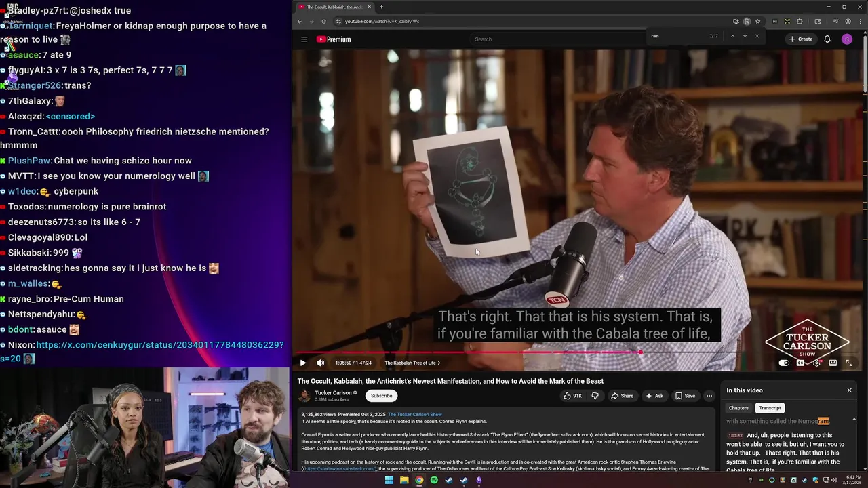
Task: Select The Occult, Kabbalah browser tab
Action: [x=334, y=7]
